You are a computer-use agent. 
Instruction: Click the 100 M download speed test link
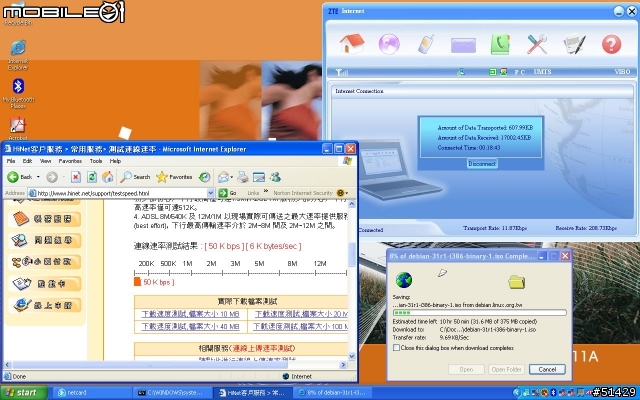click(300, 327)
